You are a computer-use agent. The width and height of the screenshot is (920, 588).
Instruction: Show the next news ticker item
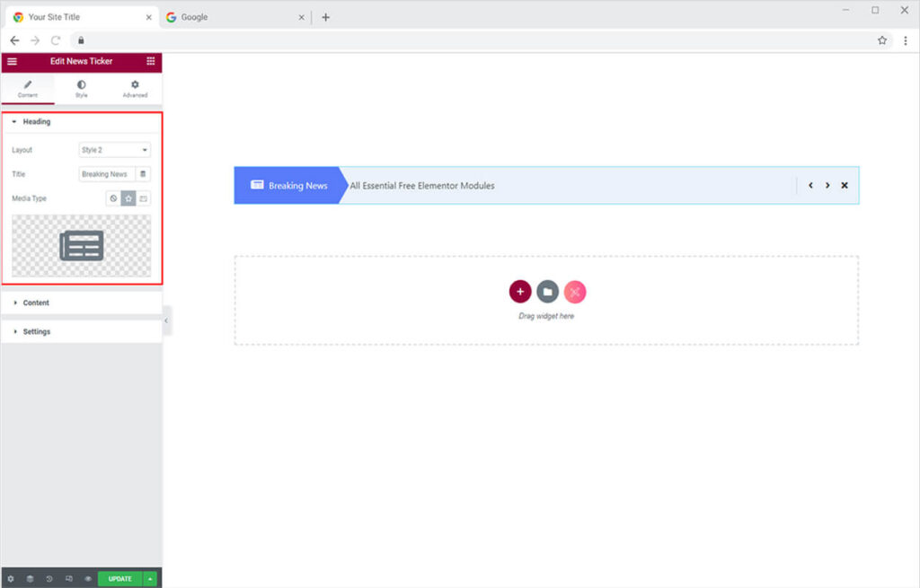point(827,185)
